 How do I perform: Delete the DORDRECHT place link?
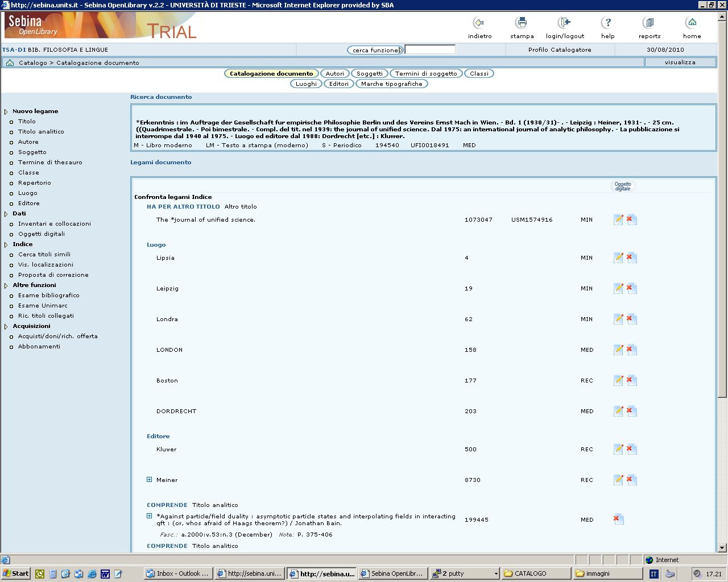click(631, 411)
